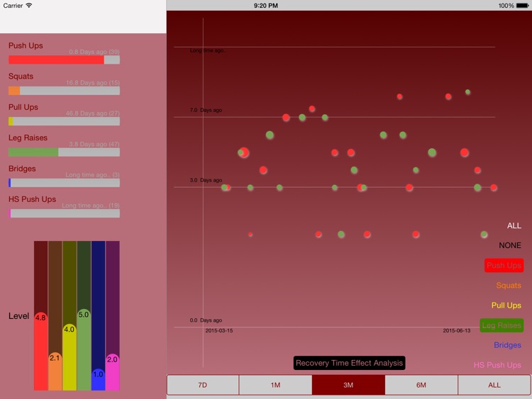
Task: Open the Squats exercise heading
Action: [x=21, y=77]
